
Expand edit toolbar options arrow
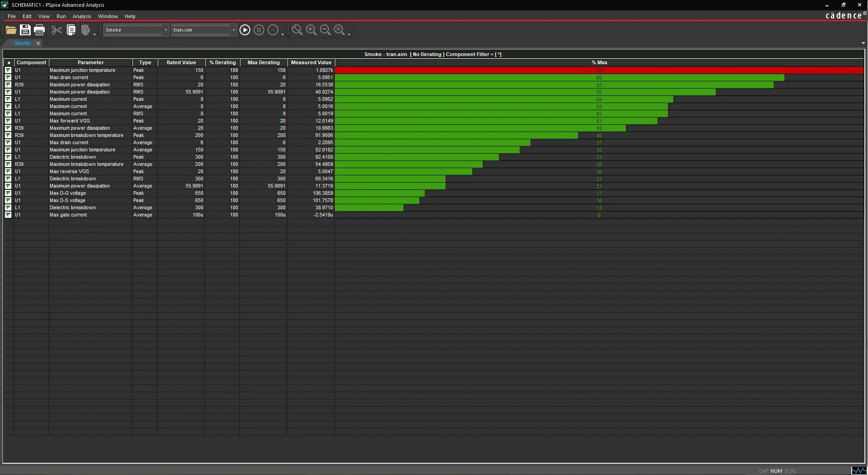coord(95,34)
